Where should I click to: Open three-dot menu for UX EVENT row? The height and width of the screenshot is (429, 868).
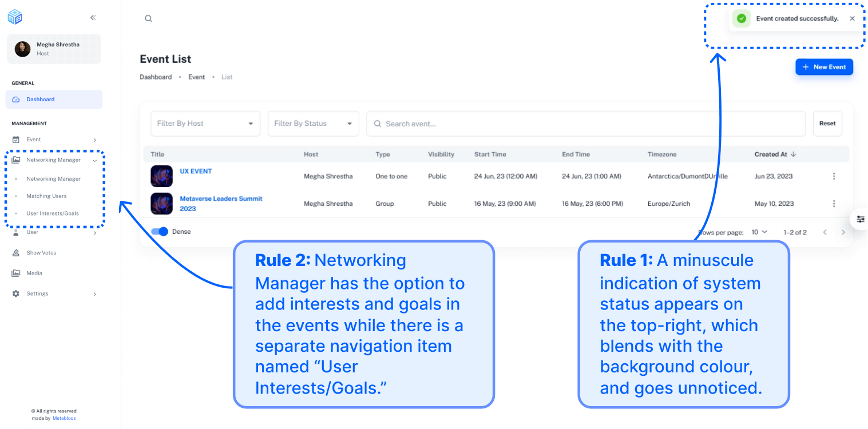click(834, 176)
